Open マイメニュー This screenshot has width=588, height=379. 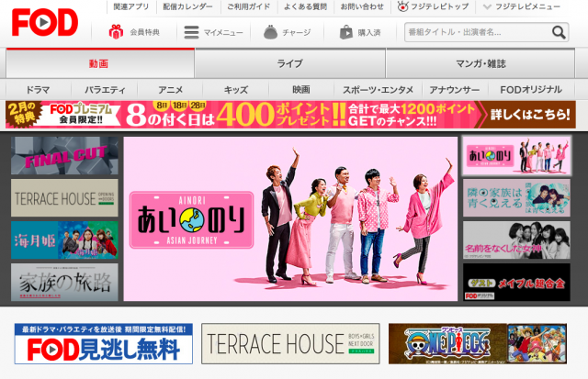click(223, 33)
